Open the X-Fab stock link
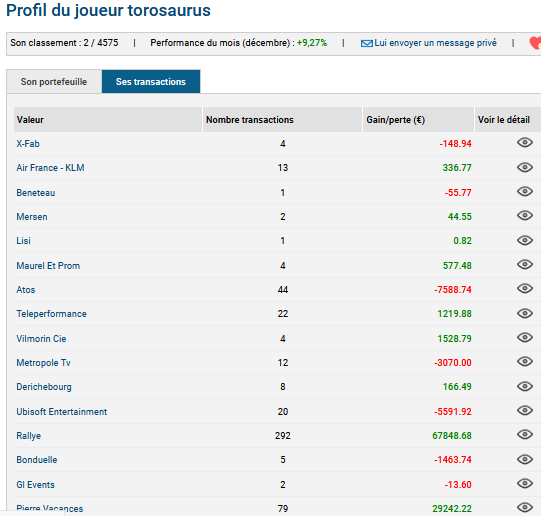The height and width of the screenshot is (516, 541). pyautogui.click(x=28, y=144)
